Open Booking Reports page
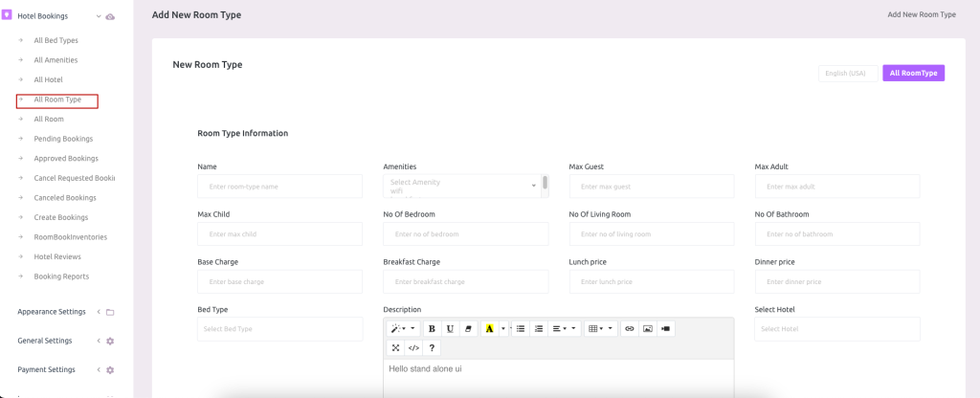Screen dimensions: 980x398 tap(61, 276)
